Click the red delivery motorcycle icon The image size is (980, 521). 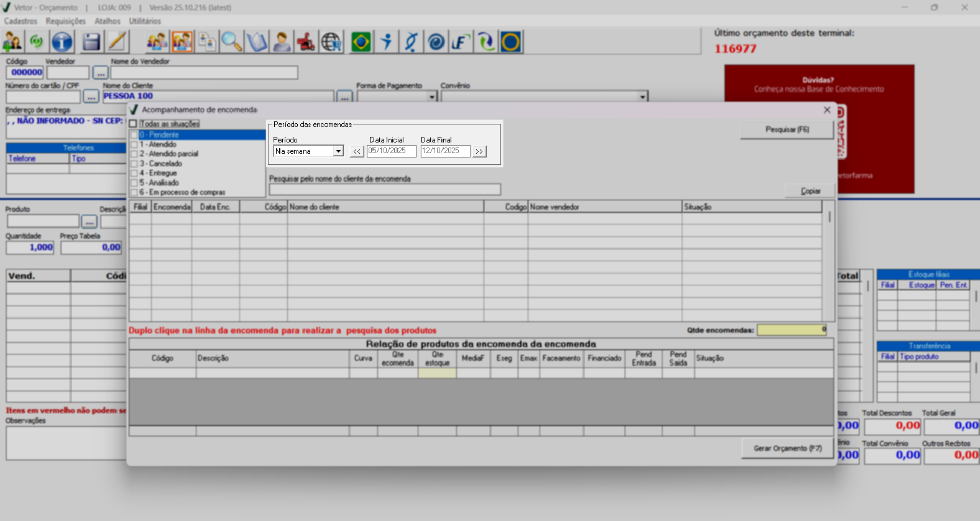306,42
